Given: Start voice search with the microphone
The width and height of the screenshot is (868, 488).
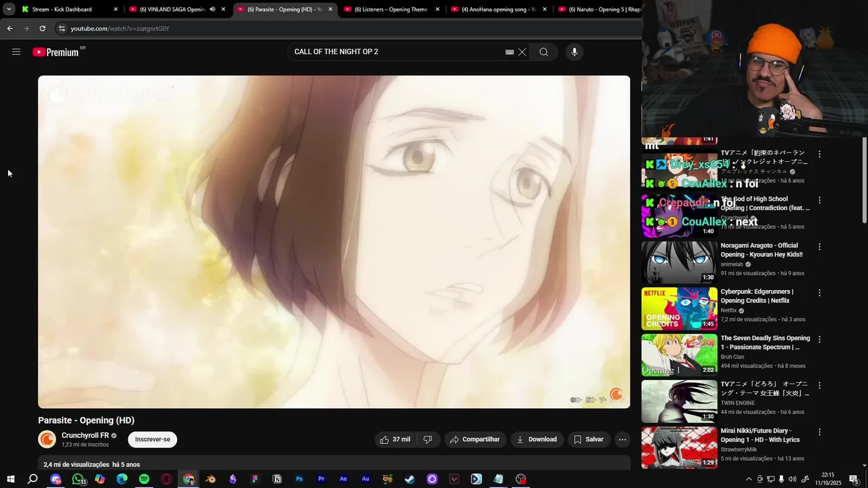Looking at the screenshot, I should pos(574,52).
